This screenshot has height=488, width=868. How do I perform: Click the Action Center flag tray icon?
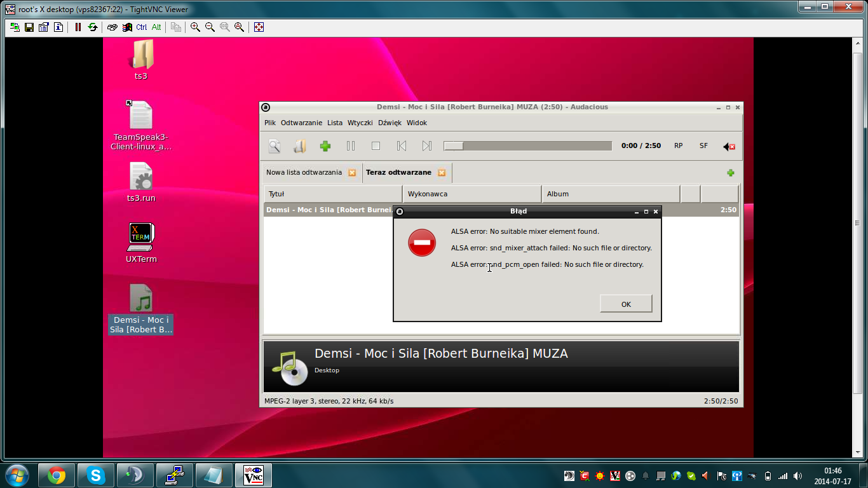tap(721, 475)
